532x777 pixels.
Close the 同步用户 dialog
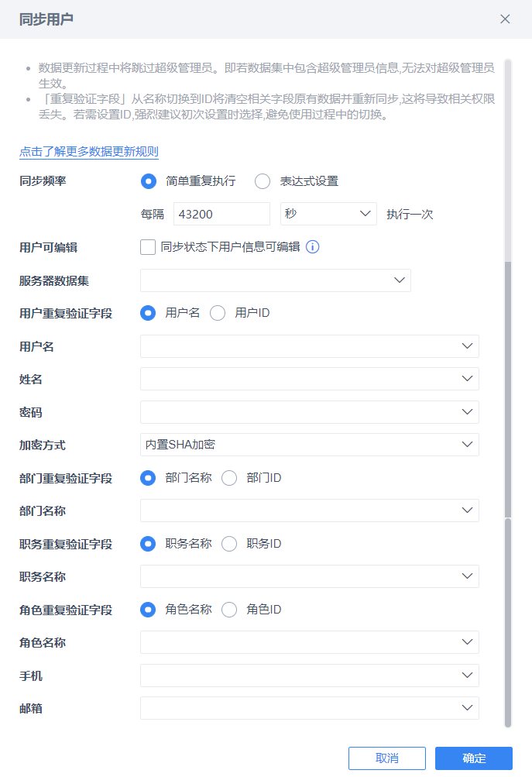pyautogui.click(x=505, y=19)
